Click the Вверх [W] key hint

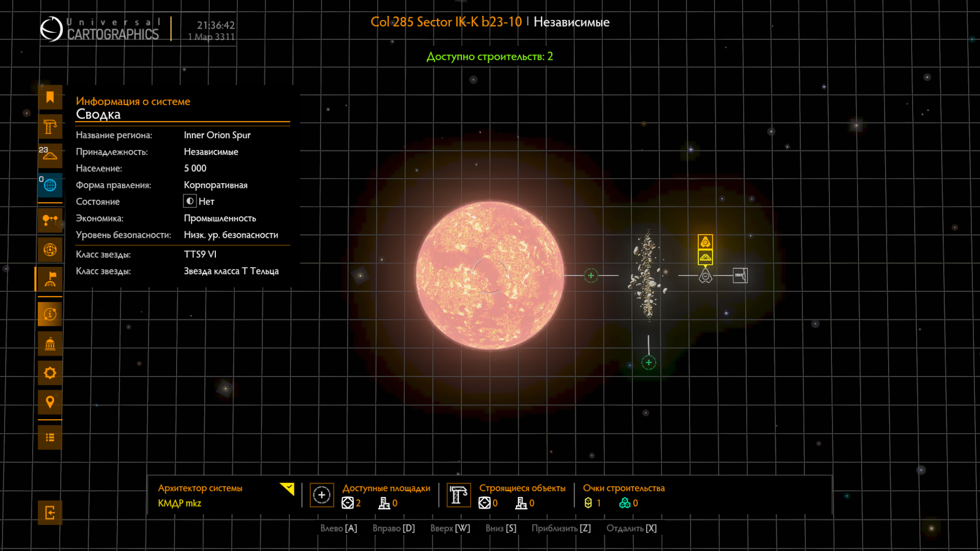450,528
